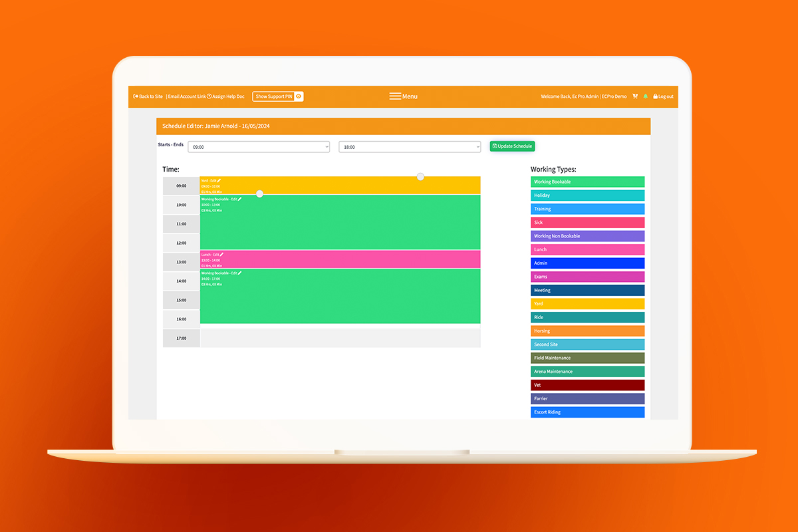
Task: Click the question mark icon beside Assign Help Doc
Action: [x=208, y=96]
